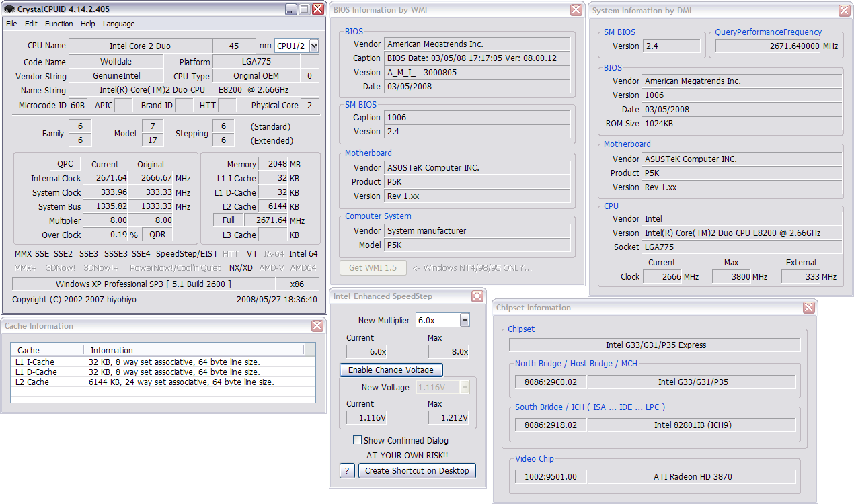This screenshot has width=854, height=504.
Task: Select the L1 D-Cache row
Action: [x=163, y=372]
